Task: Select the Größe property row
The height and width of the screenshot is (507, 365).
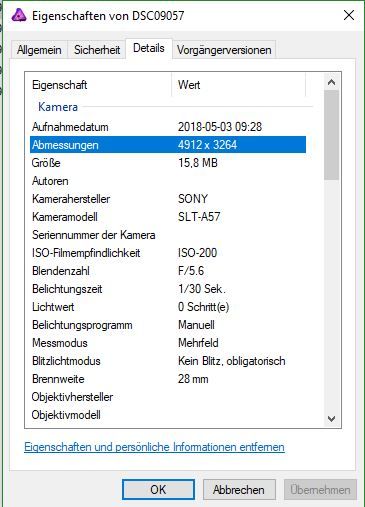Action: [x=168, y=163]
